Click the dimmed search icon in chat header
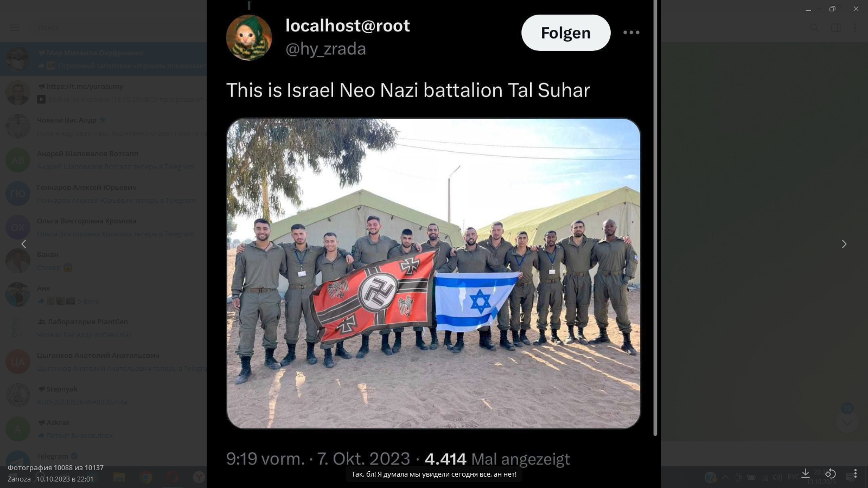This screenshot has width=868, height=488. (814, 27)
